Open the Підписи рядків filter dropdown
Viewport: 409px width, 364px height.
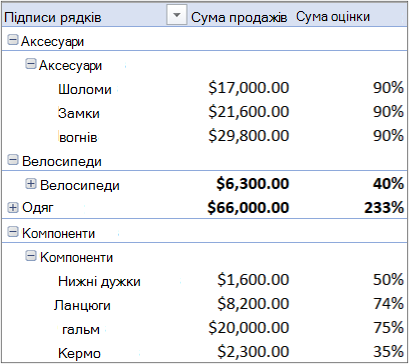[x=176, y=16]
